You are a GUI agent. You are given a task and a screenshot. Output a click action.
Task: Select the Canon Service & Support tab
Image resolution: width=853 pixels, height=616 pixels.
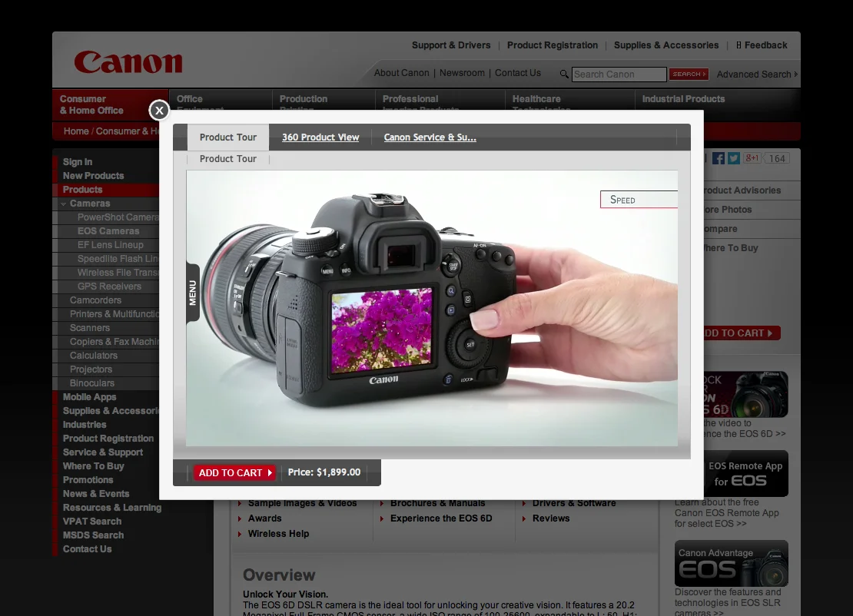tap(430, 137)
